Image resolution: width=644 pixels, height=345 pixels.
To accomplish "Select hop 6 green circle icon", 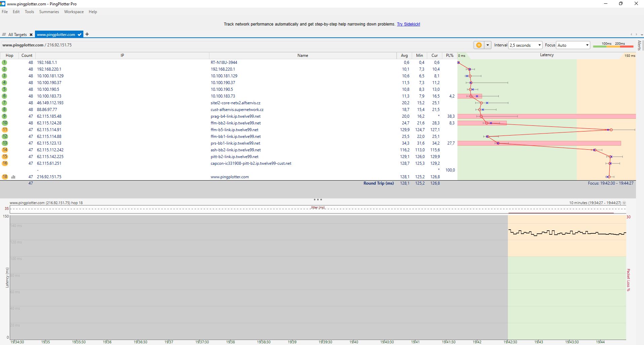I will tap(4, 96).
